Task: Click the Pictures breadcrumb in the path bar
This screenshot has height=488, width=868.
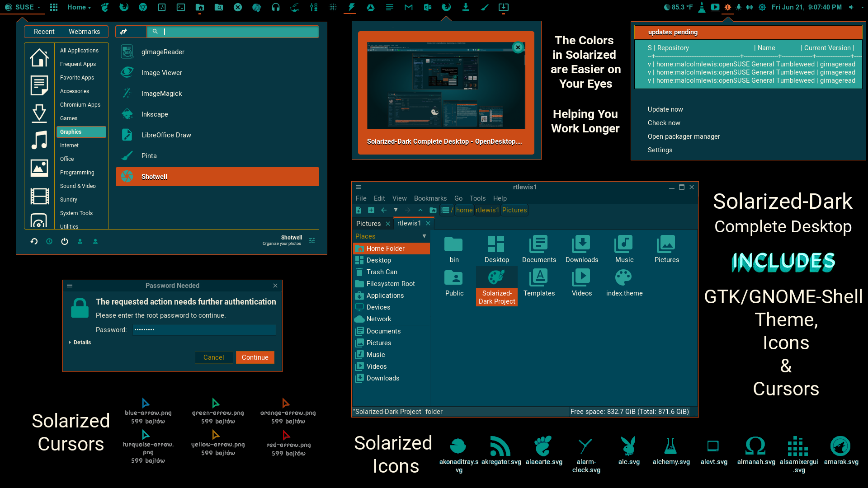Action: pos(514,210)
